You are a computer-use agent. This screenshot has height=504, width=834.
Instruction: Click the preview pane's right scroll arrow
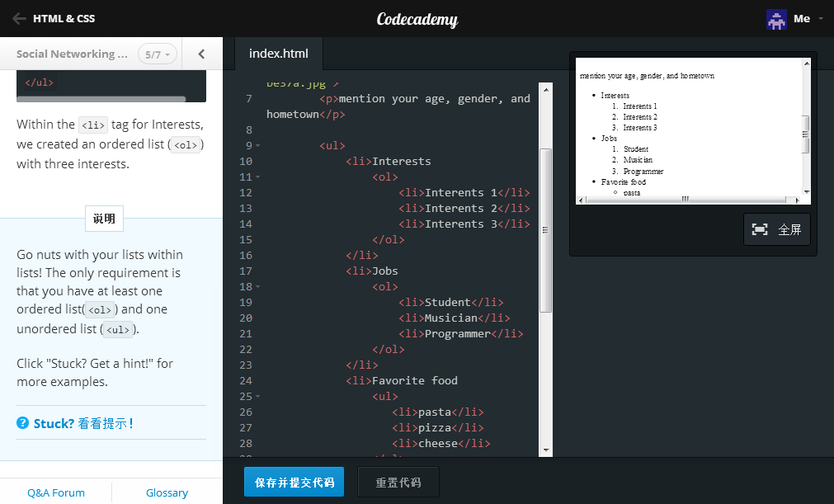(x=797, y=199)
